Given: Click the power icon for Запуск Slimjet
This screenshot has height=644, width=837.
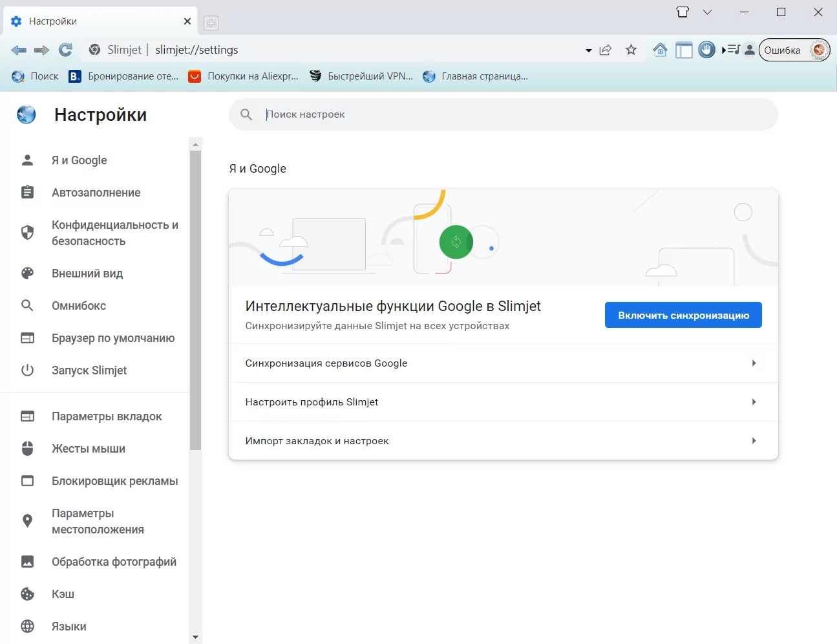Looking at the screenshot, I should pos(27,370).
